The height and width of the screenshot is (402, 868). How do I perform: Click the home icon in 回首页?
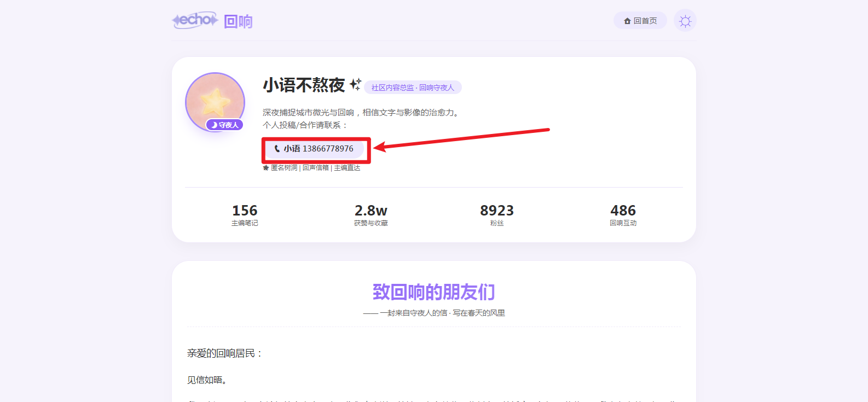click(x=627, y=21)
